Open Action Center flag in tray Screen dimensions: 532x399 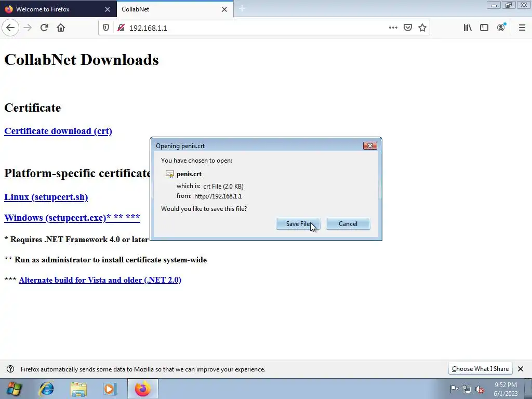click(x=454, y=389)
